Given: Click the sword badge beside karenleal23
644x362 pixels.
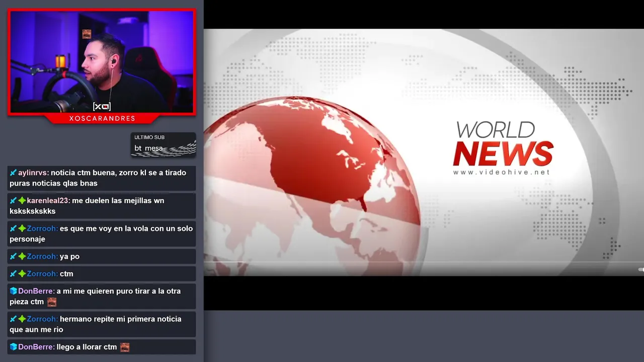Looking at the screenshot, I should 14,201.
